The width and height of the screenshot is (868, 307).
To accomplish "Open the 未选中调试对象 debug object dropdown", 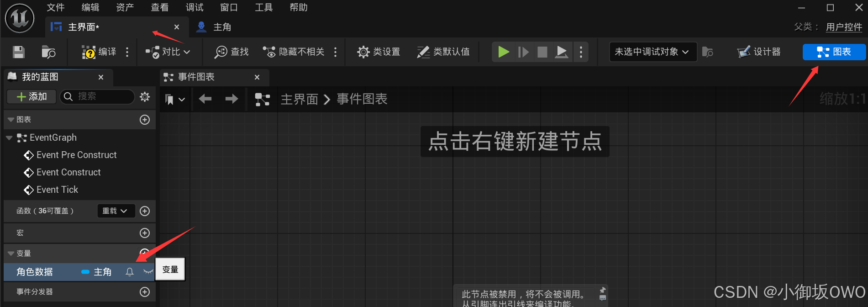I will [x=653, y=52].
